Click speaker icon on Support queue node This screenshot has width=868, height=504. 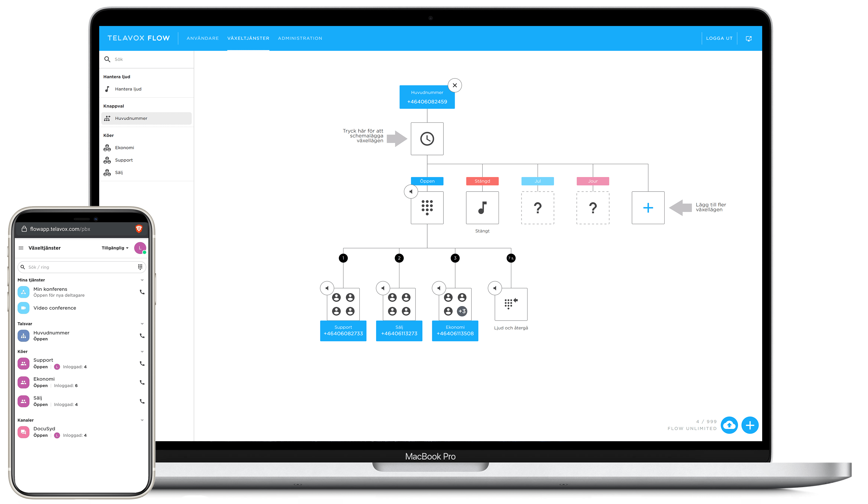coord(327,288)
